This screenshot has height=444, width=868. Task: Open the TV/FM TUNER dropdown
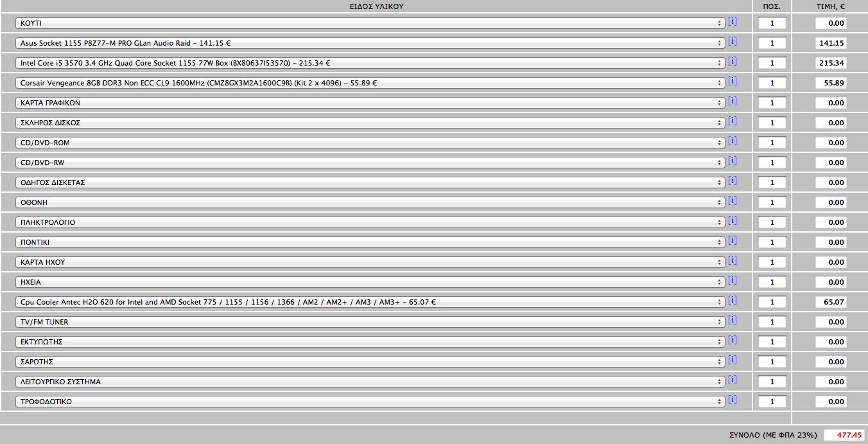pos(370,322)
